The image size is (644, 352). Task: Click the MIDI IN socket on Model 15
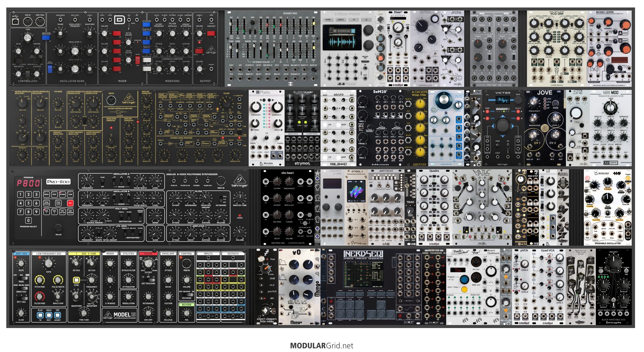(x=186, y=263)
